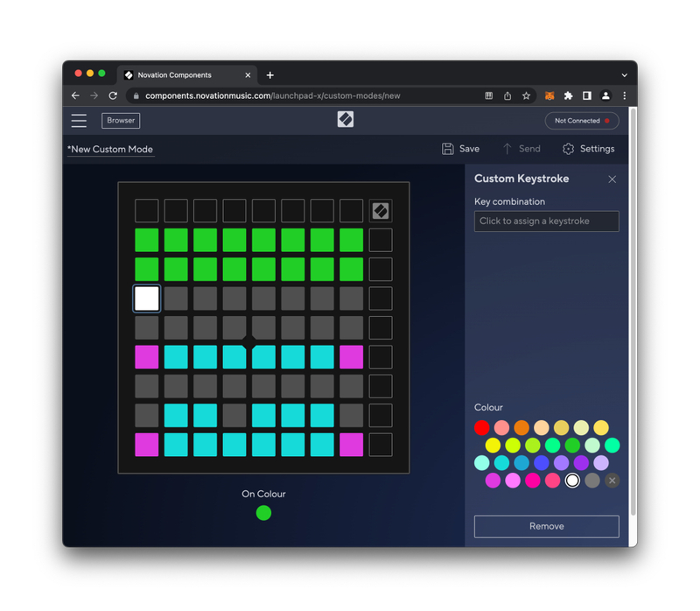Select the hot pink colour swatch

tap(533, 481)
